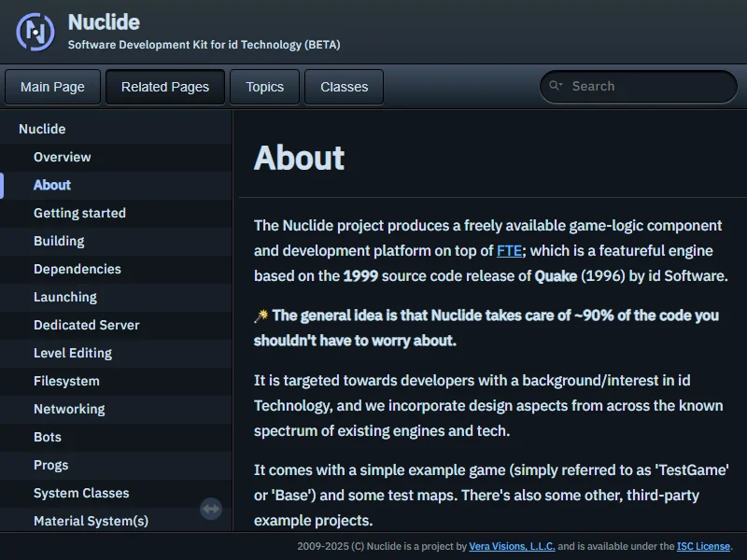Go to Level Editing in sidebar

point(73,353)
